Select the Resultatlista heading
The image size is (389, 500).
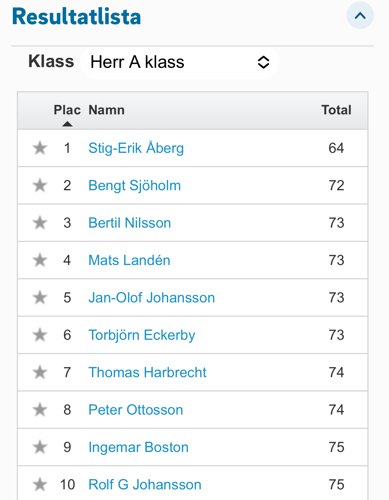pos(76,16)
